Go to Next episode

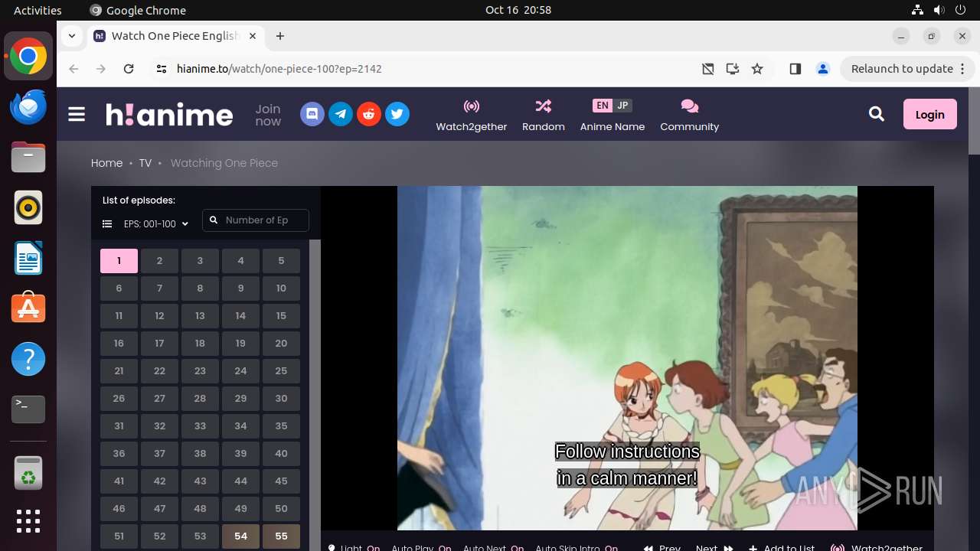point(714,547)
